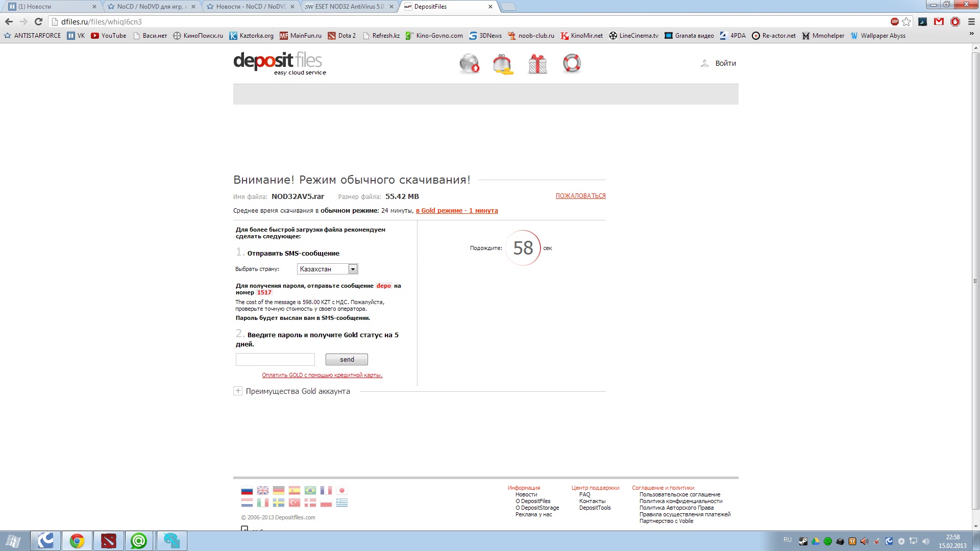Click the gift box bonus icon
Screen dimensions: 980x551
[x=537, y=64]
